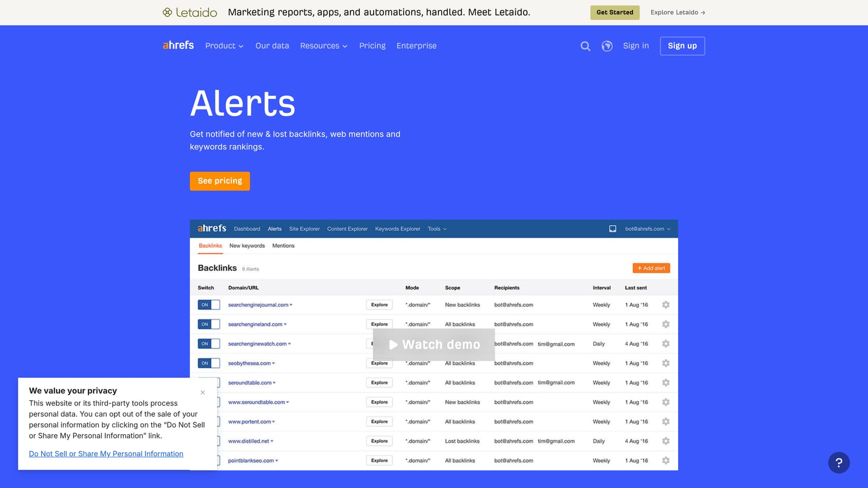Expand the searchengineland.com domain dropdown
Screen dimensions: 868x488
[x=285, y=324]
